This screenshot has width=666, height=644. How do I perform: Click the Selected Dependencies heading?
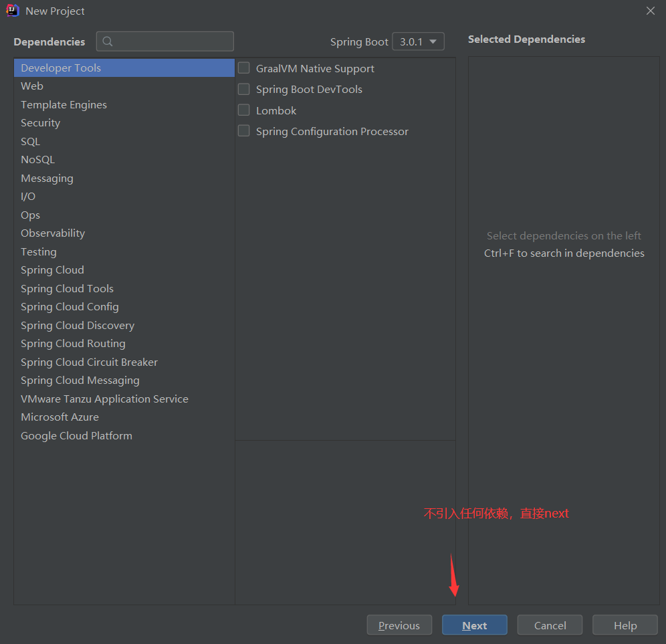pos(526,39)
